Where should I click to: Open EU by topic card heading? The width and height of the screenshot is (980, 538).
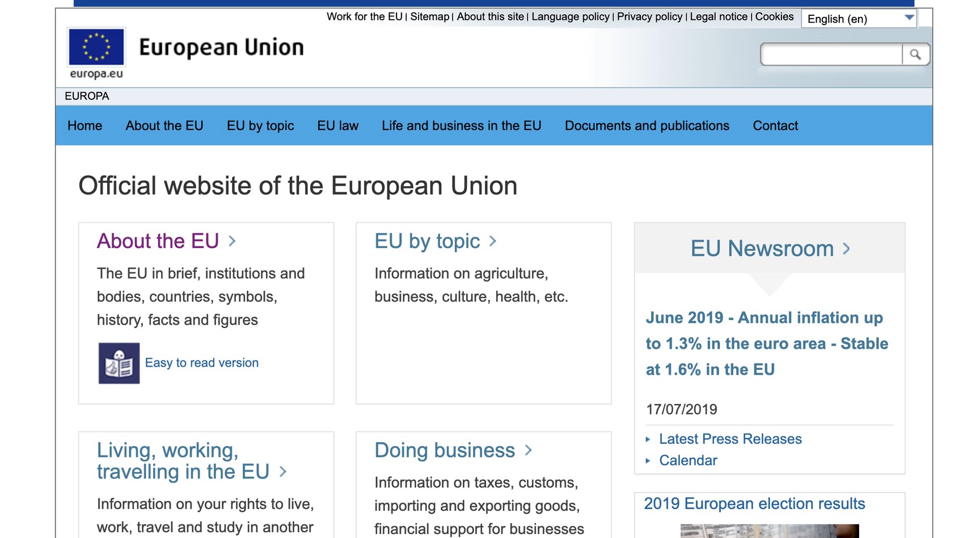(428, 241)
